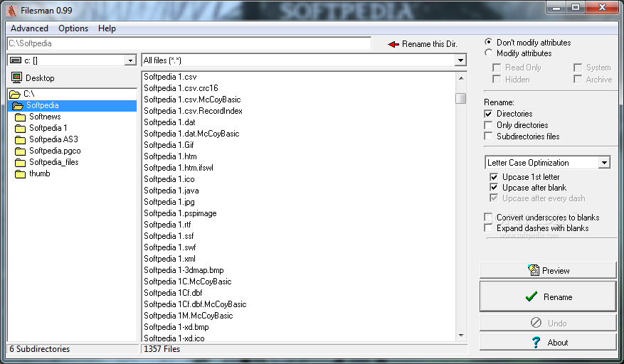
Task: Toggle the Directories checkbox
Action: [488, 114]
